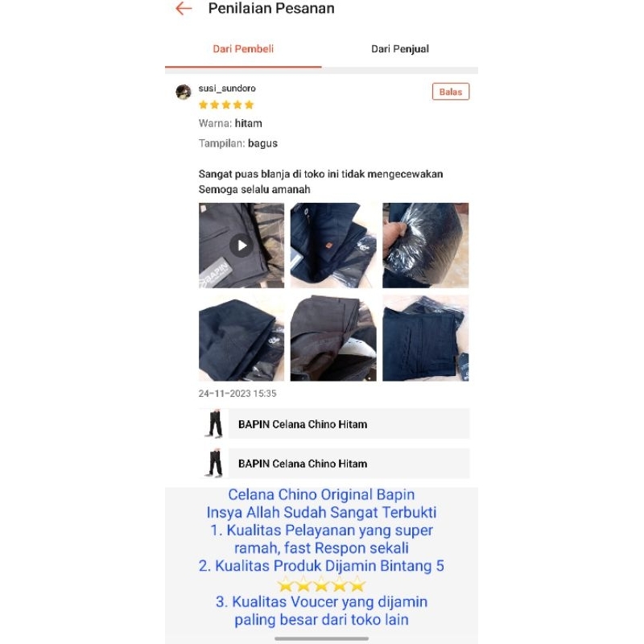Click the five-star rating under username
Image resolution: width=644 pixels, height=644 pixels.
226,105
